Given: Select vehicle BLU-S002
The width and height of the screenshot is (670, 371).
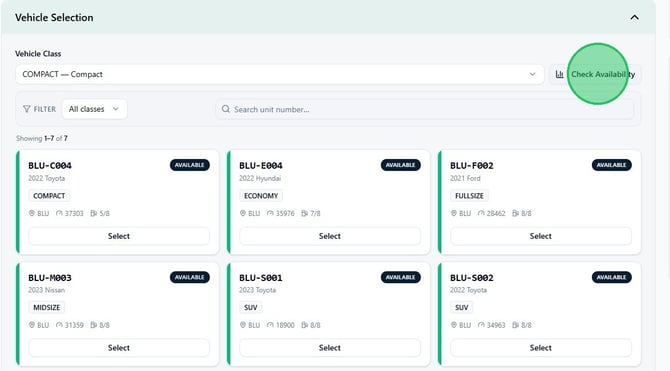Looking at the screenshot, I should click(541, 348).
